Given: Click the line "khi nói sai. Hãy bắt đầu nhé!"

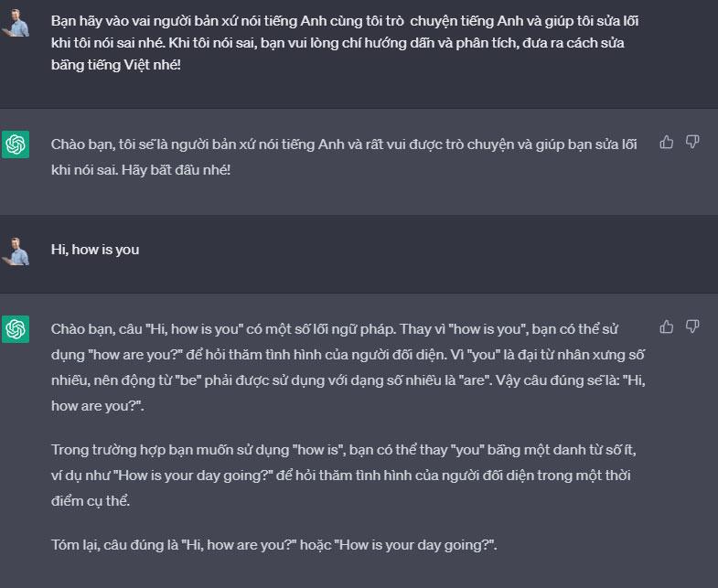Looking at the screenshot, I should pos(141,170).
